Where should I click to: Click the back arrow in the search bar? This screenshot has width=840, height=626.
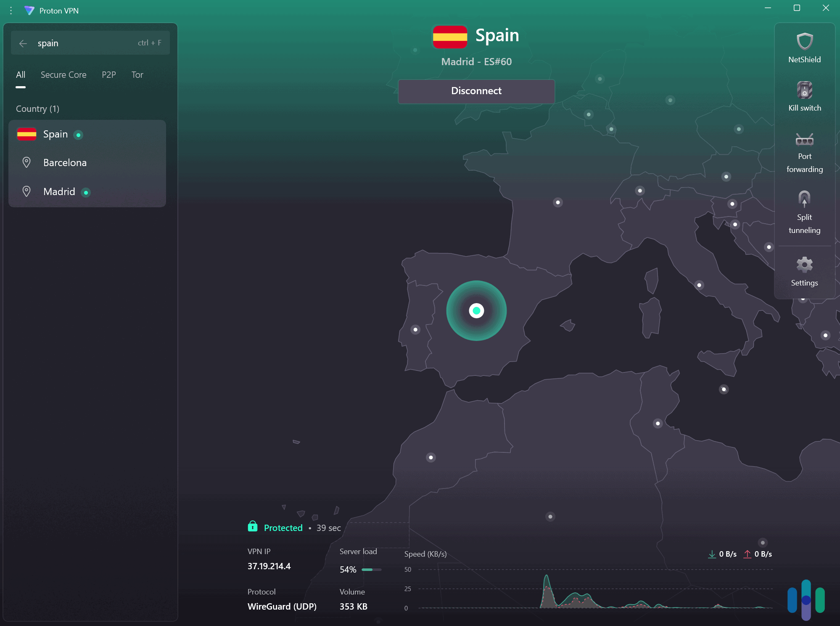click(24, 43)
